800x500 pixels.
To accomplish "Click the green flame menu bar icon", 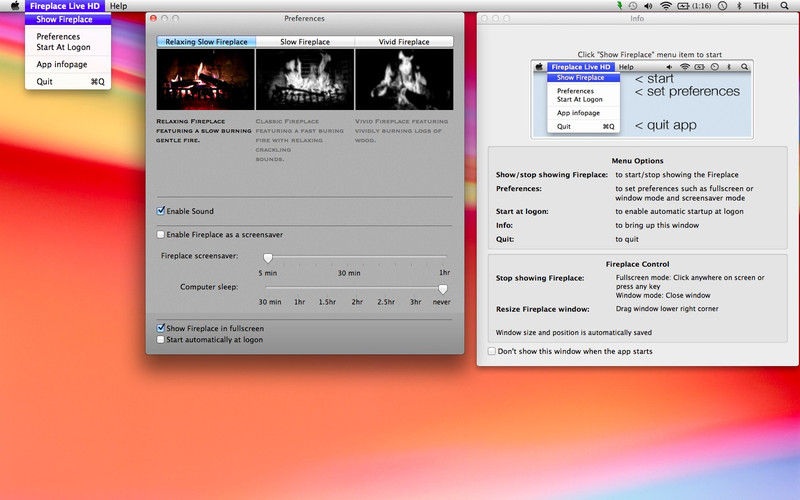I will [x=619, y=6].
